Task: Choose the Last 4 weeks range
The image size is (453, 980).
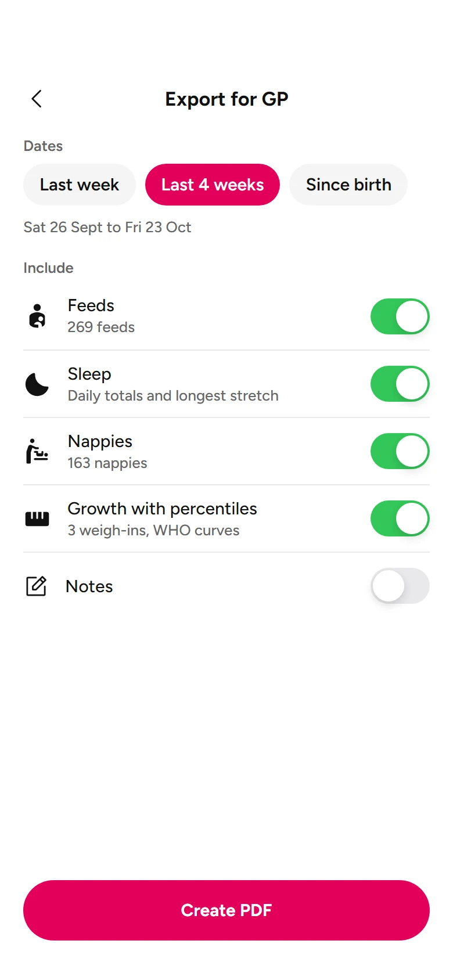Action: pos(213,185)
